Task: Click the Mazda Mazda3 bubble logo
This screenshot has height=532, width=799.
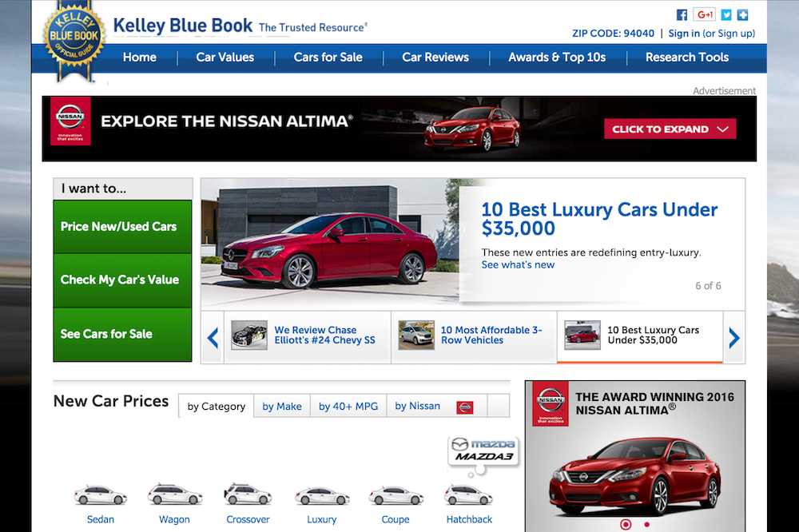Action: [483, 450]
